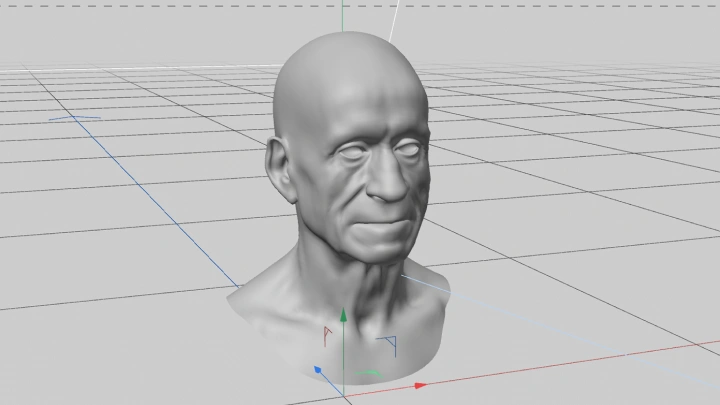Click the green vertical axis line at top
720x405 pixels.
point(342,14)
